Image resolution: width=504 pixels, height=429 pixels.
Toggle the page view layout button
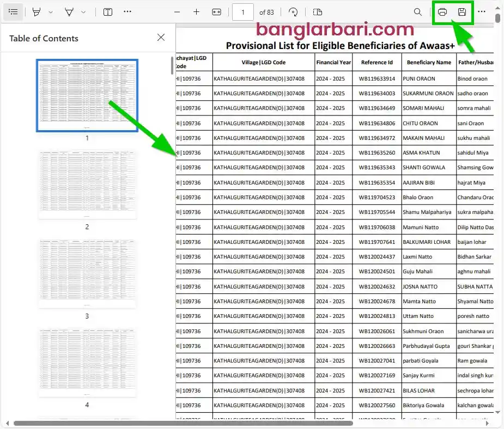tap(318, 12)
